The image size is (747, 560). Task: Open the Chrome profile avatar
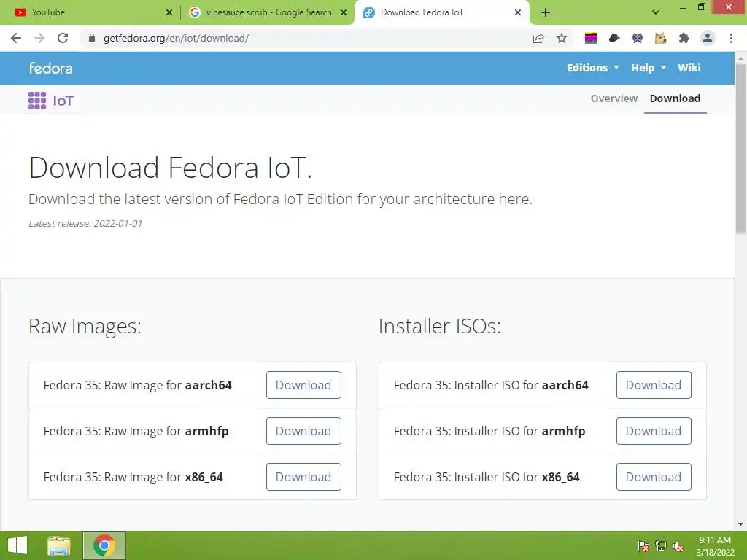tap(708, 38)
